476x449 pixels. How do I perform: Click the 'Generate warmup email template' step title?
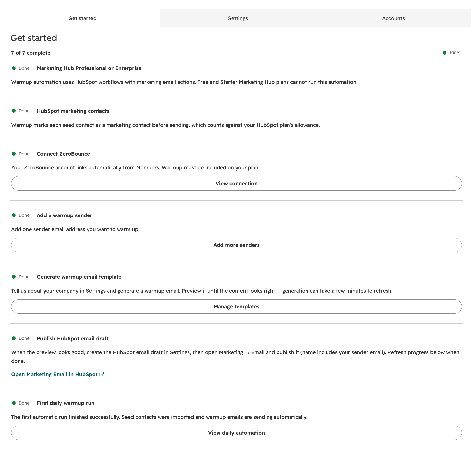(79, 277)
